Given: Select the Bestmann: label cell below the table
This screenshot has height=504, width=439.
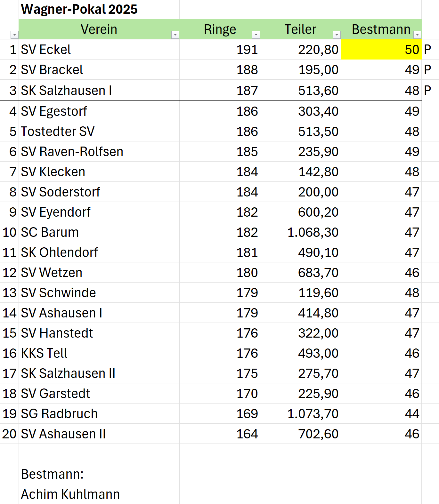Looking at the screenshot, I should tap(53, 474).
